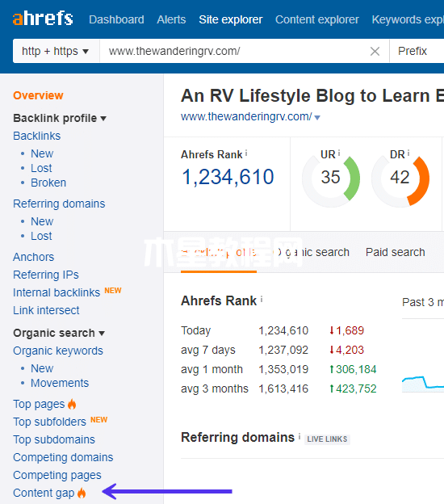Screen dimensions: 444x504
Task: Click the flame icon next to Content gap
Action: [82, 493]
